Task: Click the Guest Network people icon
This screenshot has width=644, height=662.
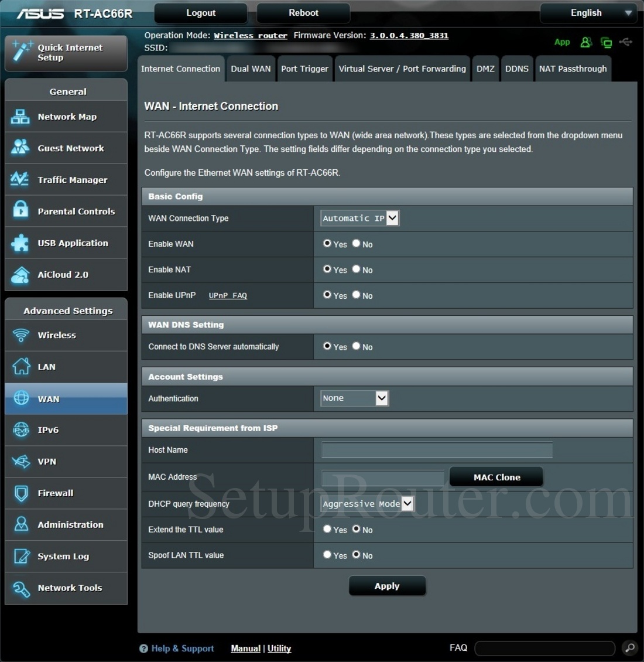Action: 20,148
